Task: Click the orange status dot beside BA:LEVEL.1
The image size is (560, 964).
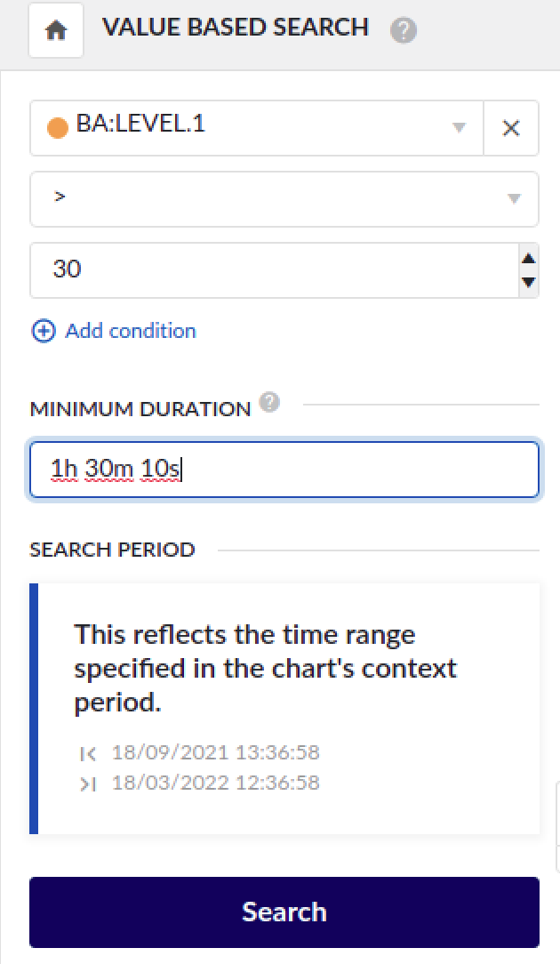Action: pos(56,127)
